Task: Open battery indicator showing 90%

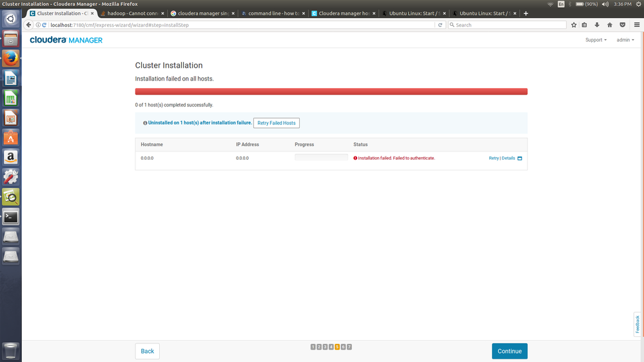Action: (x=587, y=4)
